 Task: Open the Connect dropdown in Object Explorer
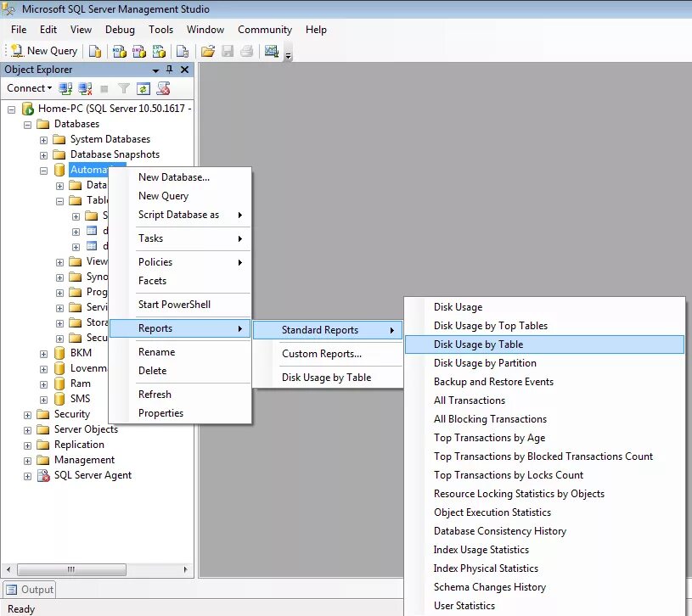click(x=29, y=88)
